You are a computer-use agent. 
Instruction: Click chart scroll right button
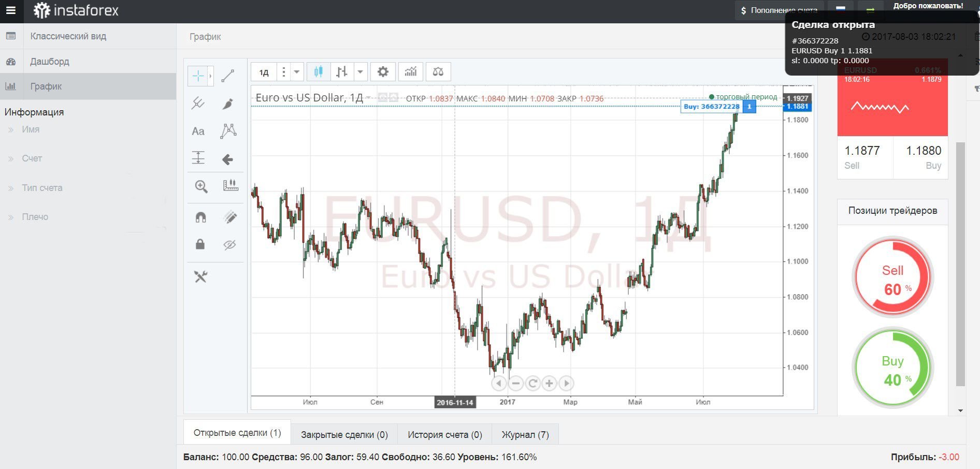[x=567, y=384]
